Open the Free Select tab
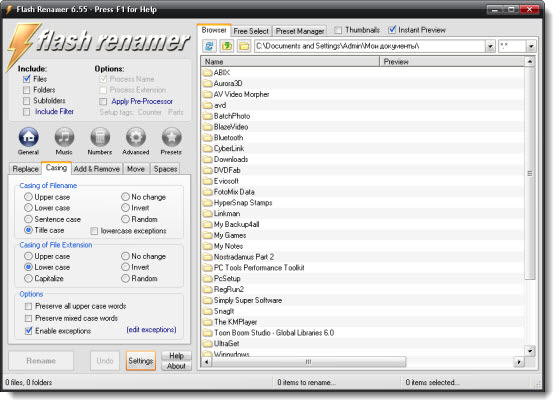The width and height of the screenshot is (560, 407). [251, 31]
